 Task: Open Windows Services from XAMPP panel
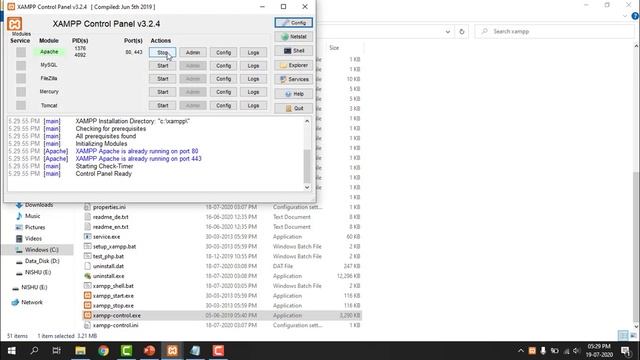[x=293, y=79]
